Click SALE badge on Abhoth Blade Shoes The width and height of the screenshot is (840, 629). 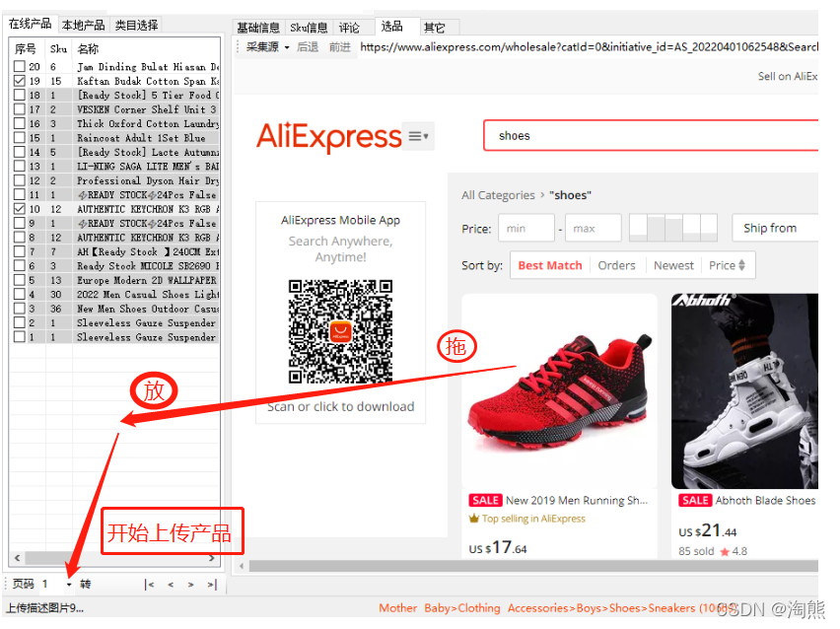click(695, 501)
